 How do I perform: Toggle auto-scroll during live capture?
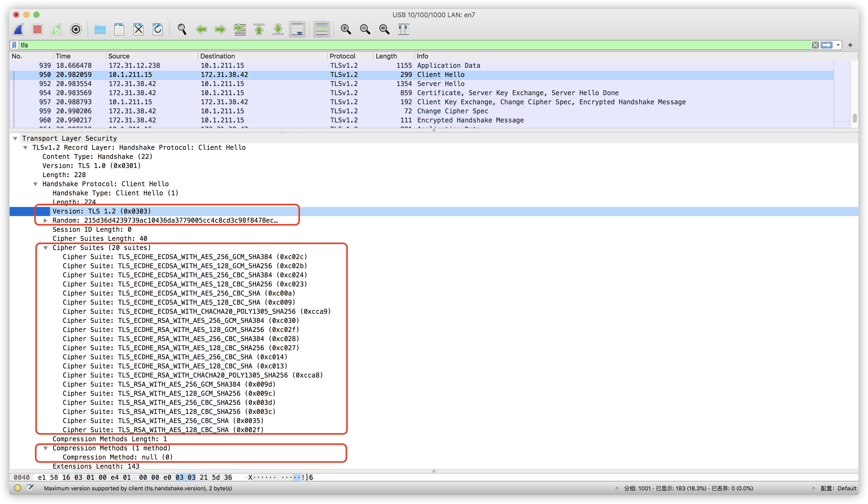[x=297, y=29]
